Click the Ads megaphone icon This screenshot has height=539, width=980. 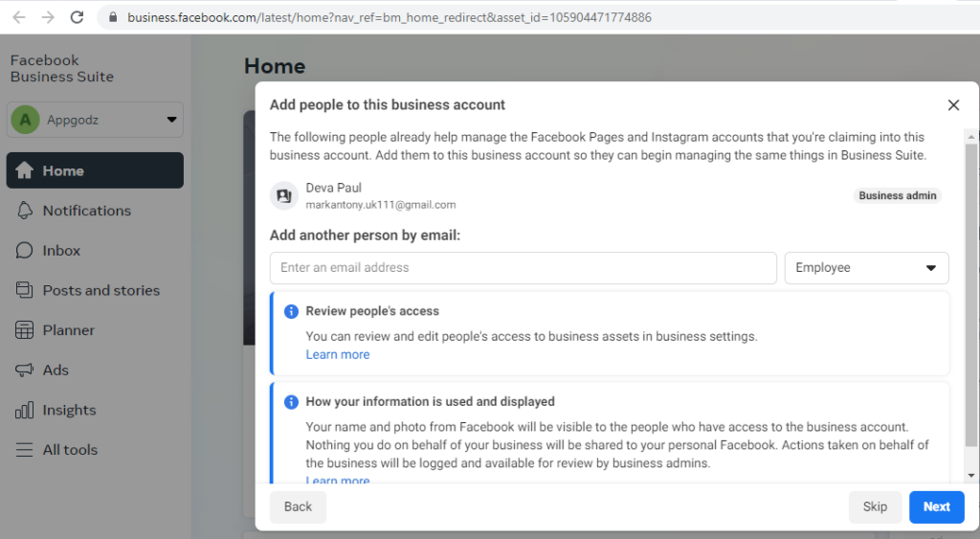[x=24, y=371]
